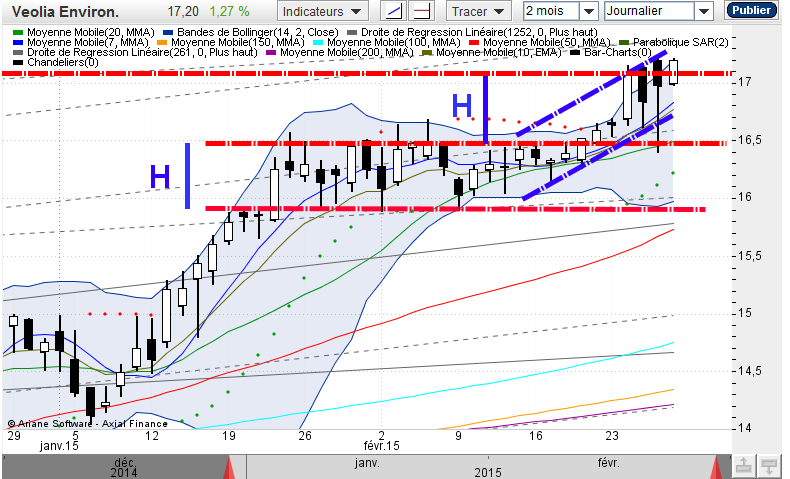Click the Moyenne Mobile(10, EMA) legend label
The image size is (790, 479).
pyautogui.click(x=499, y=52)
